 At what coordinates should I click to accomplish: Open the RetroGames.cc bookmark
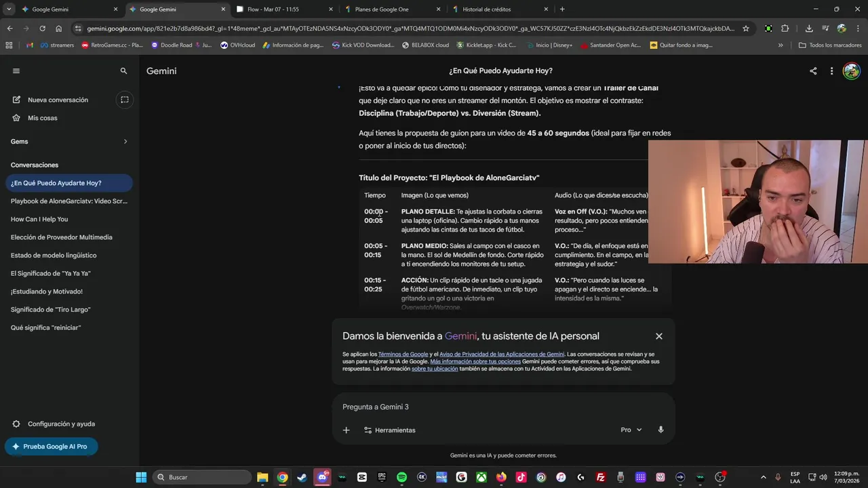112,45
